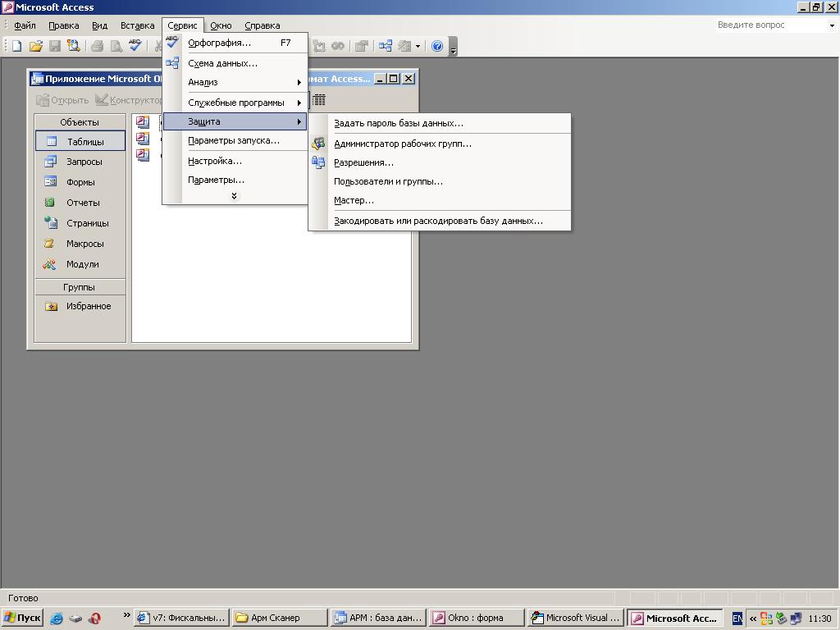Select Отчеты in the Объекты list
The width and height of the screenshot is (840, 630).
(80, 203)
